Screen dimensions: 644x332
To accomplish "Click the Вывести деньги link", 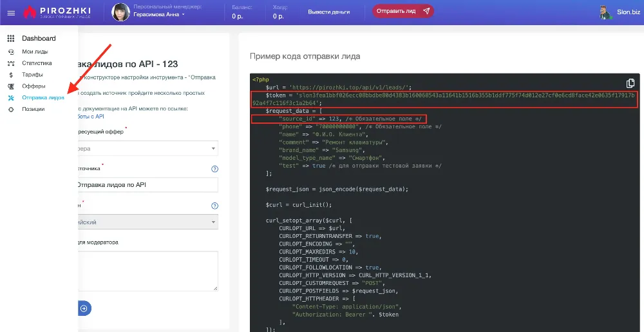I will click(x=329, y=12).
